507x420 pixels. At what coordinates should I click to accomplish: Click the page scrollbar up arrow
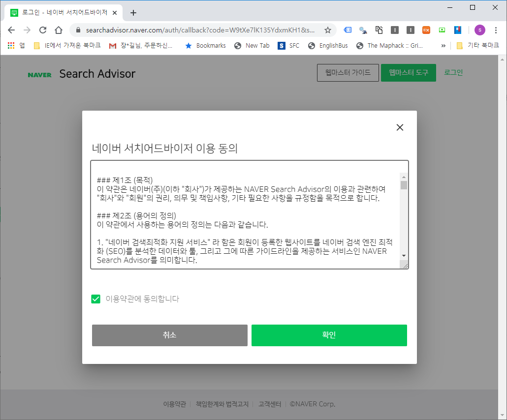502,60
